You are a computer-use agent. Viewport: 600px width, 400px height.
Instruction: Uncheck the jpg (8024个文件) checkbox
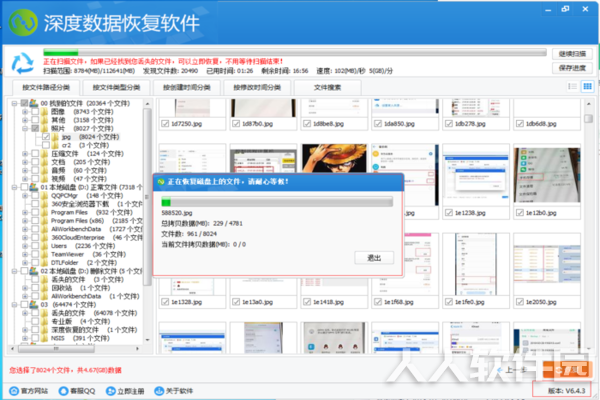(46, 137)
